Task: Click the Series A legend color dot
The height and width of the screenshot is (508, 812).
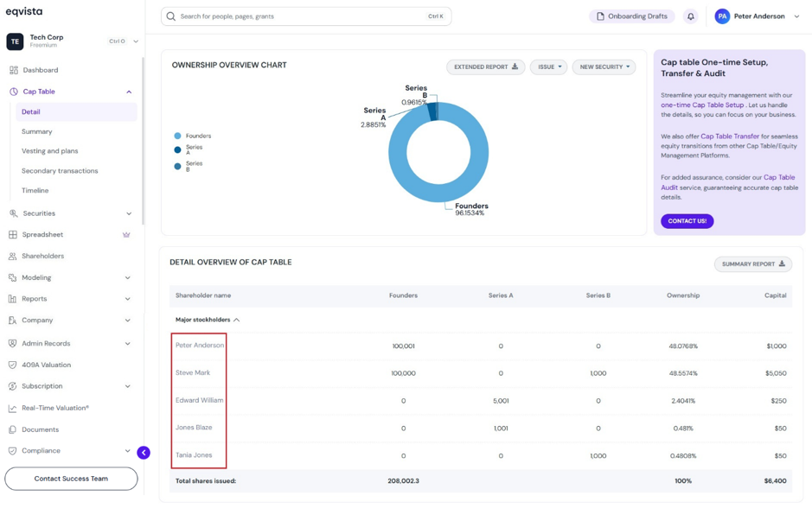Action: pos(177,150)
